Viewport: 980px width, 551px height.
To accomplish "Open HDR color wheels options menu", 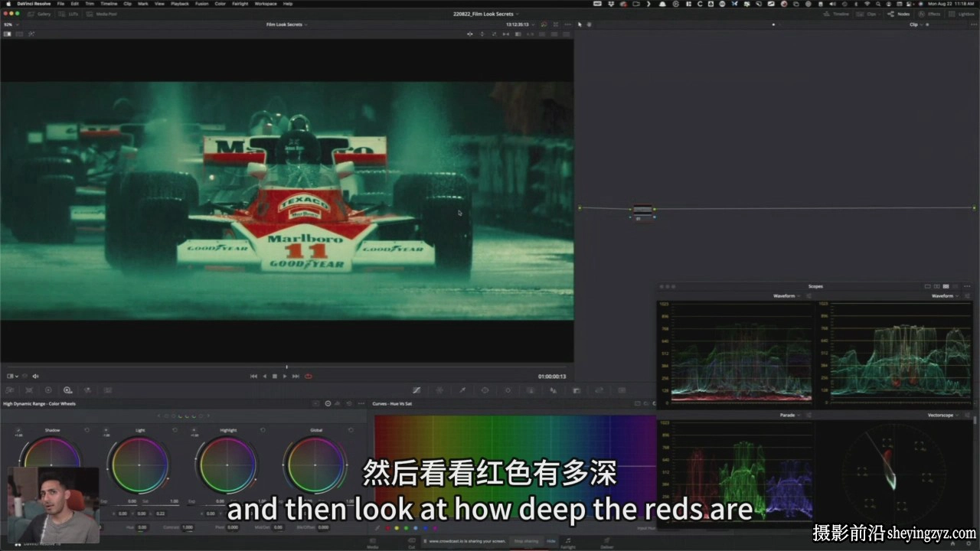I will (361, 403).
